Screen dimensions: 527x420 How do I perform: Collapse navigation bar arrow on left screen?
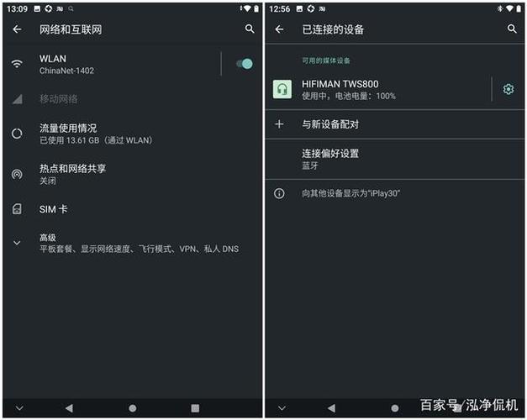pos(19,408)
